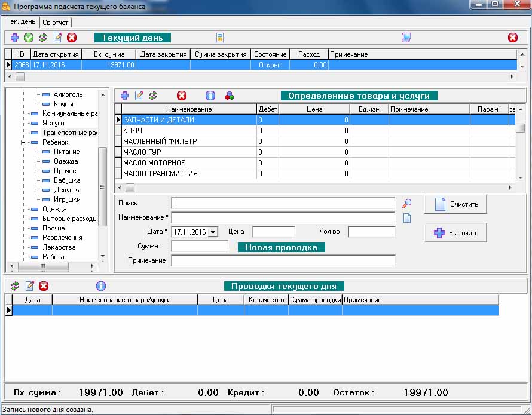Select the КЛЮЧ row in goods table
Screen dimensions: 532x415
pos(315,131)
